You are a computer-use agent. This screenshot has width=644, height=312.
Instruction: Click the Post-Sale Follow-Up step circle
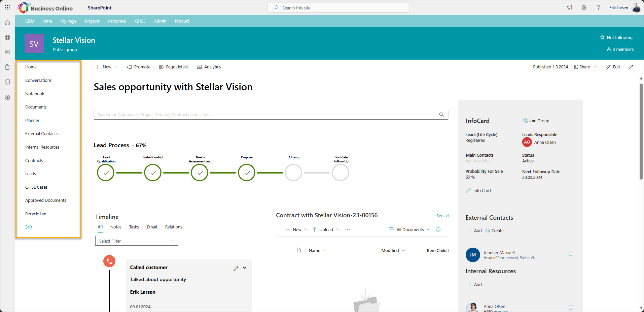point(341,173)
